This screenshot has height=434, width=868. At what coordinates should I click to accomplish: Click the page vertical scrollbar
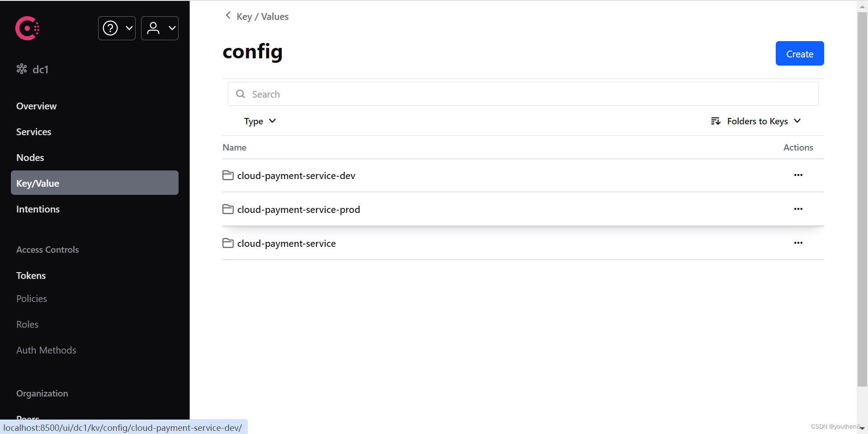862,199
